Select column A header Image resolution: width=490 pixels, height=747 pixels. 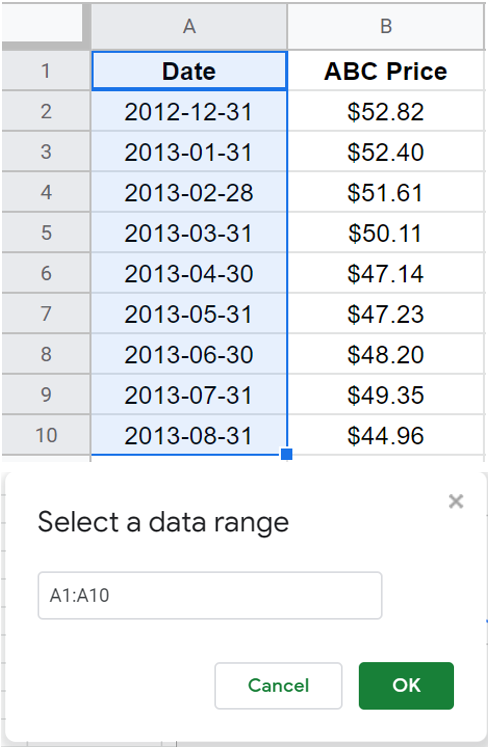(189, 26)
